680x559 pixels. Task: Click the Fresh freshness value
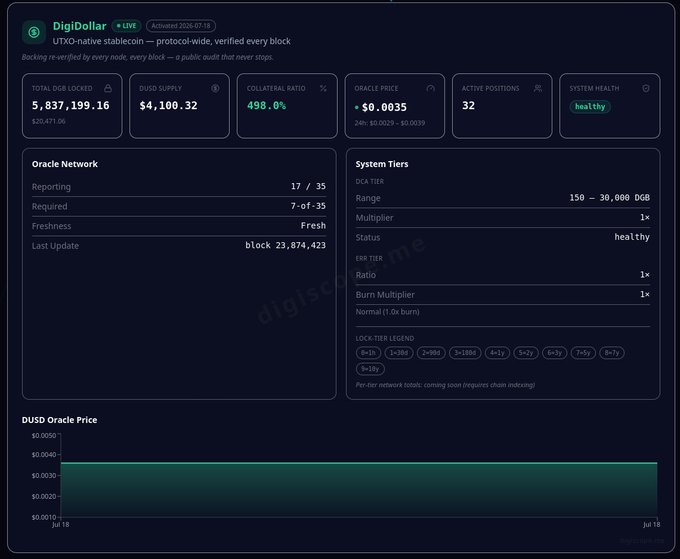point(313,226)
